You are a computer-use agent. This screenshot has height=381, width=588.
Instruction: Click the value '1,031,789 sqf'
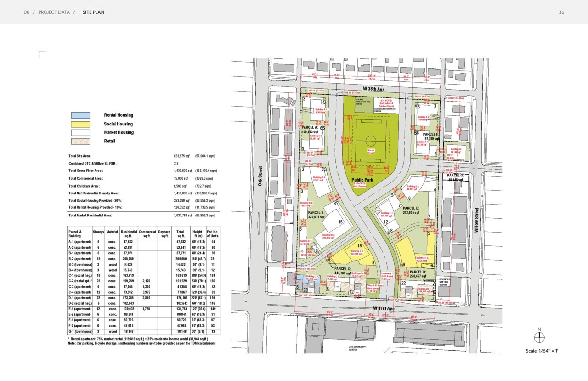tap(183, 215)
